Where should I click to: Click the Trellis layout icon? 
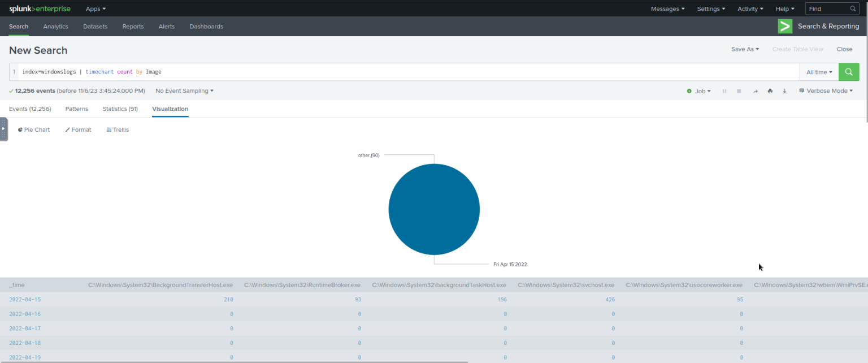coord(117,129)
